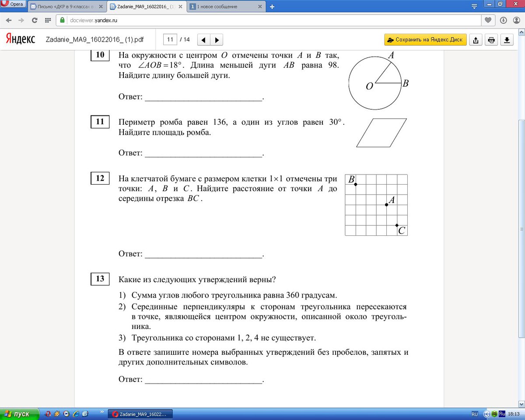Click the task number 10 box
Viewport: 525px width, 420px height.
pos(100,55)
